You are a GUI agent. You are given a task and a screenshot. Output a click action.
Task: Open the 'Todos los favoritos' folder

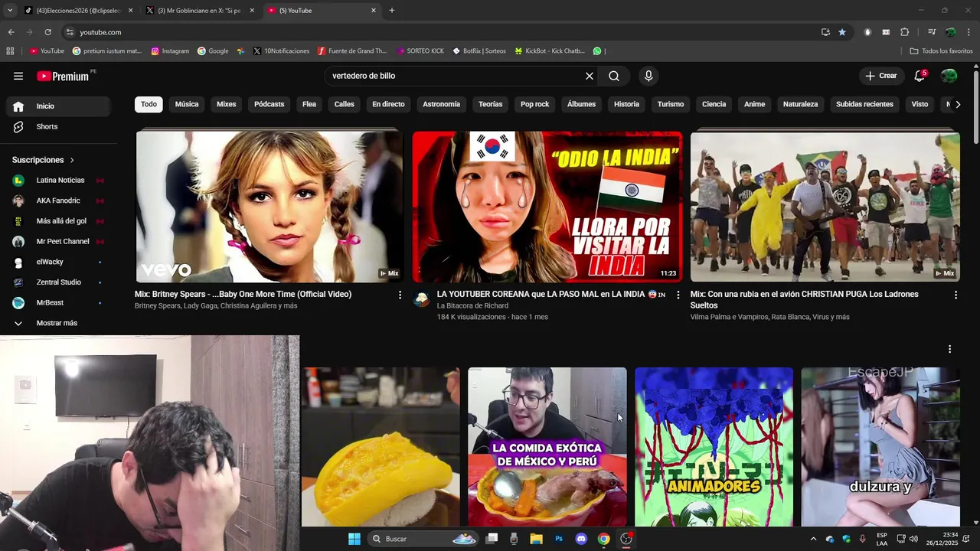(941, 51)
